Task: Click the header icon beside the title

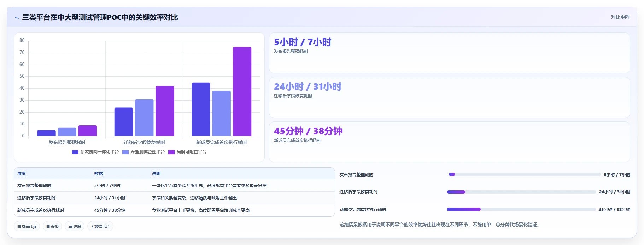Action: (17, 18)
